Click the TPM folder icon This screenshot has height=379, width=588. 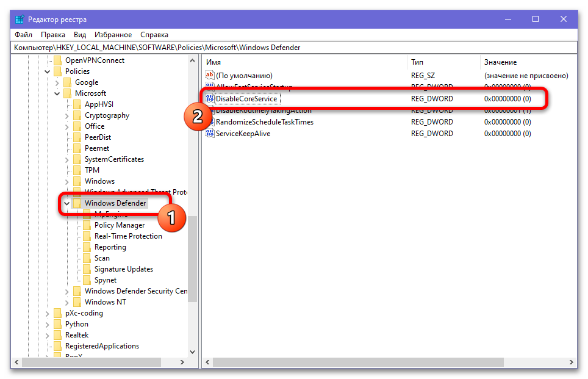(x=77, y=170)
